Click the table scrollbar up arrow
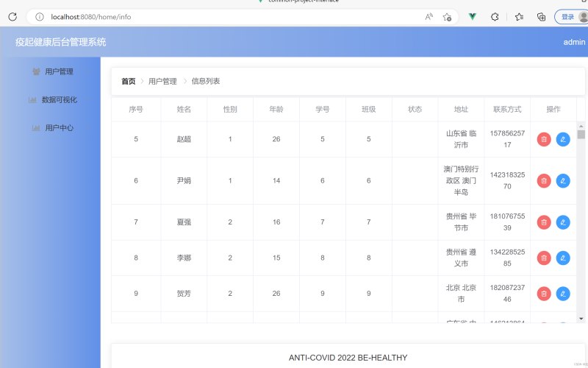 point(581,126)
